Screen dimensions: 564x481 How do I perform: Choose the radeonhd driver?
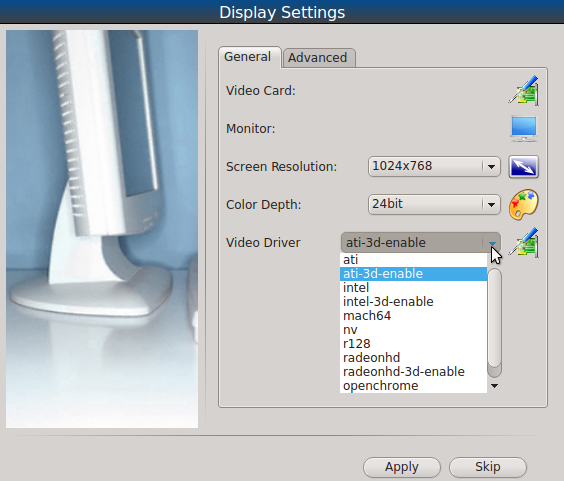[413, 358]
